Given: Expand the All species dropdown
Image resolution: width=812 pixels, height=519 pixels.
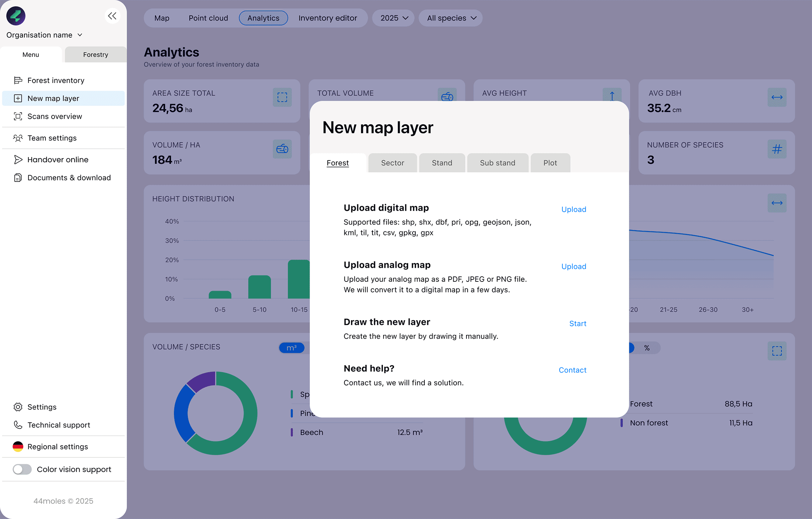Looking at the screenshot, I should coord(451,18).
